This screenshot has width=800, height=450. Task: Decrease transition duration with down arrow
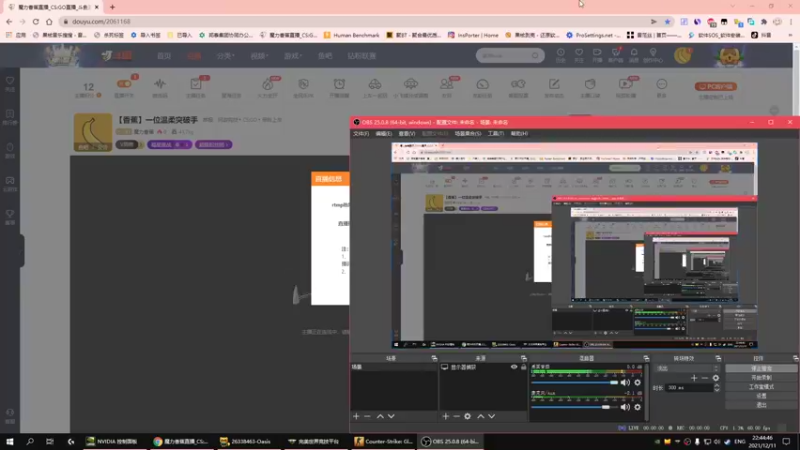pos(717,390)
